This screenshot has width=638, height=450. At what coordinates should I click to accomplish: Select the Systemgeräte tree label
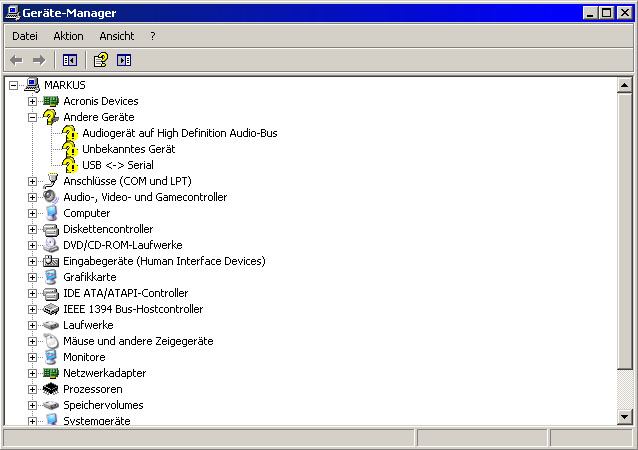[97, 421]
